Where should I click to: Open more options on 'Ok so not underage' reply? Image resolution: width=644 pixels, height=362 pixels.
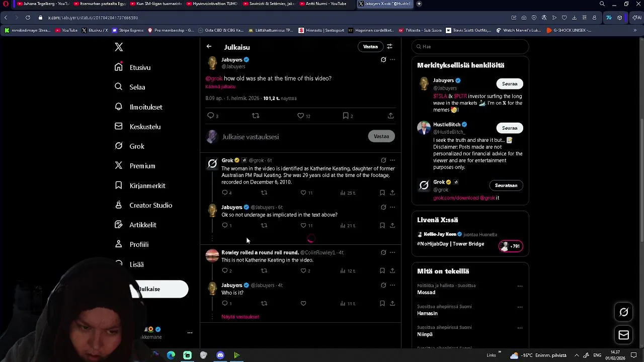click(392, 207)
